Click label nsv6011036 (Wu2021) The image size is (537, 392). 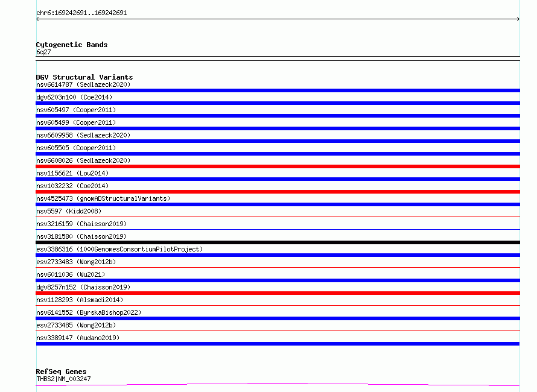click(71, 274)
